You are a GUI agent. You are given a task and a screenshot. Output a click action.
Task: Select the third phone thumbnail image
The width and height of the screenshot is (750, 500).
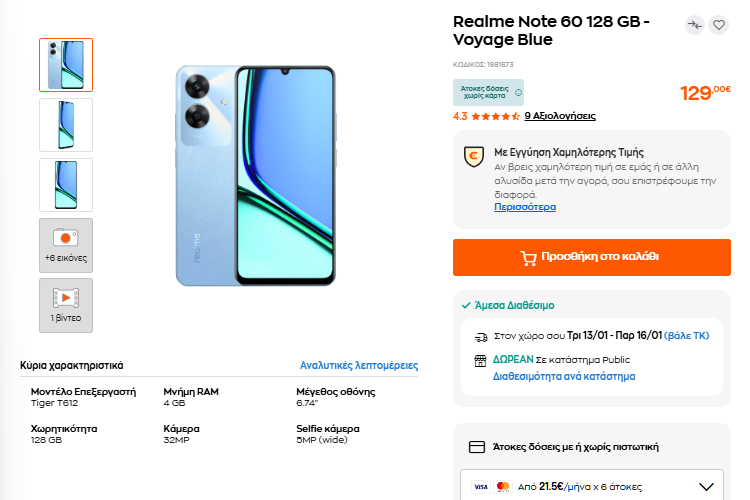(66, 185)
